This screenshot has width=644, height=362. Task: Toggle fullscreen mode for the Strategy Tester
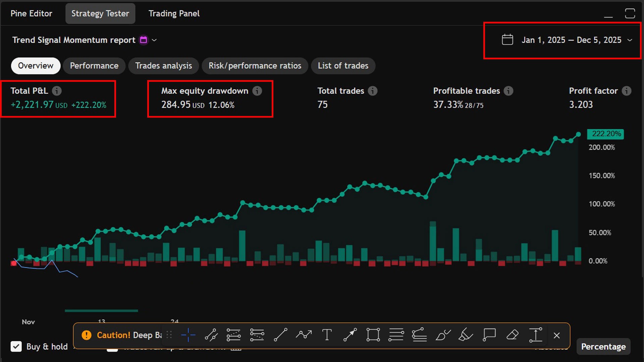pyautogui.click(x=630, y=13)
